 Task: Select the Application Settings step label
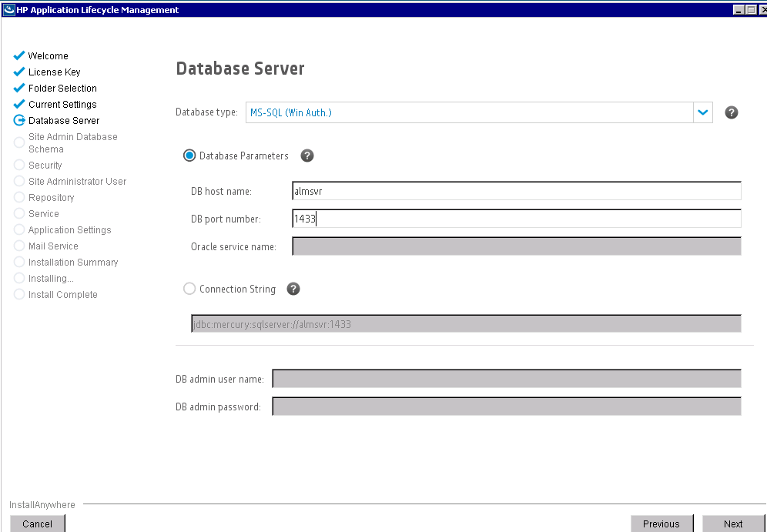[x=69, y=230]
